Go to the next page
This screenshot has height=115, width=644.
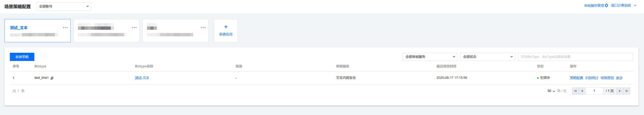click(620, 91)
